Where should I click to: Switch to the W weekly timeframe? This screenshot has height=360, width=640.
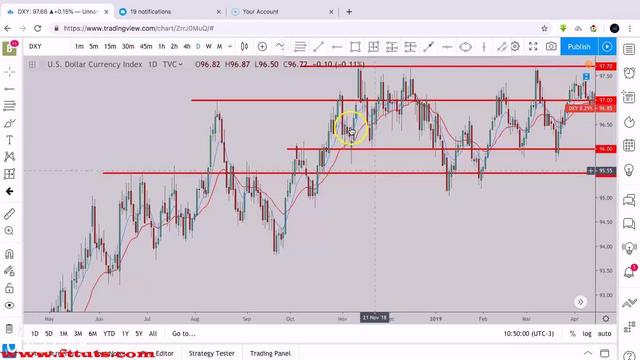209,47
